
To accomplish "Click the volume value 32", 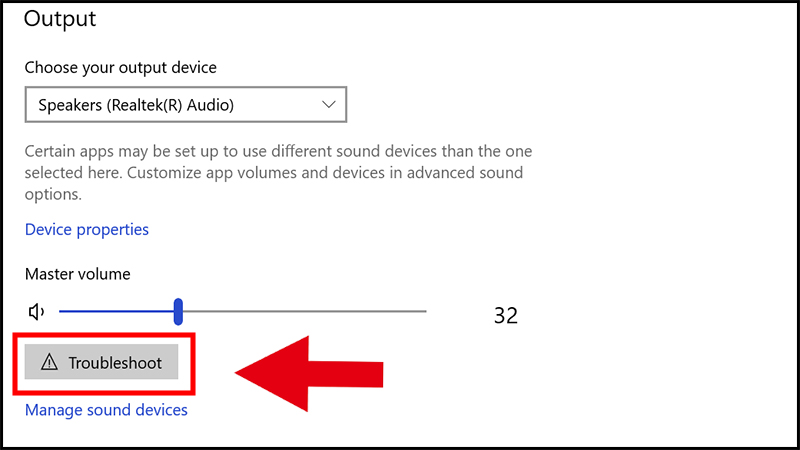I will (x=506, y=316).
